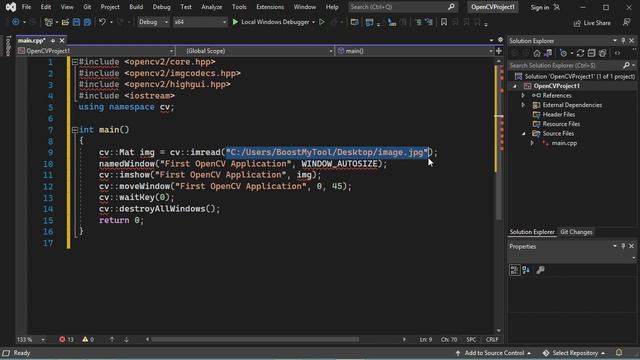Click the Start Without Debugging outline arrow
Image resolution: width=640 pixels, height=360 pixels.
coord(322,22)
